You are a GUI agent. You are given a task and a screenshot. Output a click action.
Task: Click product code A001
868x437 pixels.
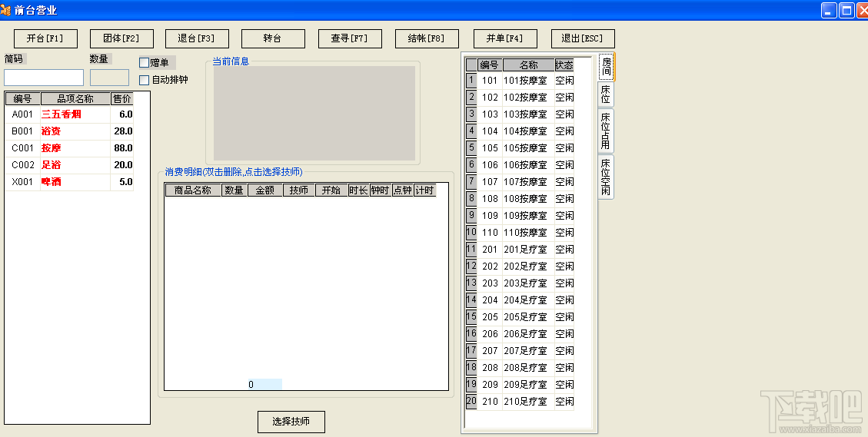(23, 114)
